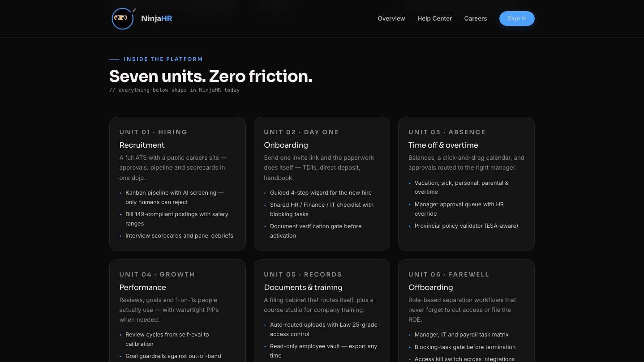The image size is (644, 362).
Task: Click 'Provincial policy validator (ESA-aware)' bullet
Action: pos(466,226)
